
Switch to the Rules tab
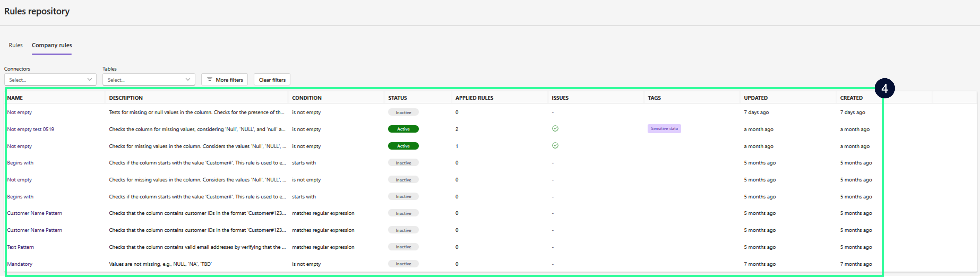16,45
